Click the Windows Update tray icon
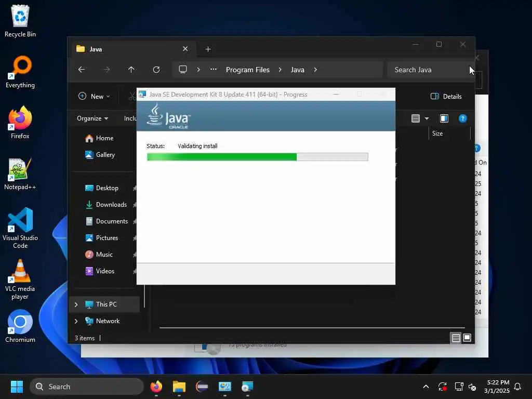Viewport: 532px width, 399px height. (443, 387)
